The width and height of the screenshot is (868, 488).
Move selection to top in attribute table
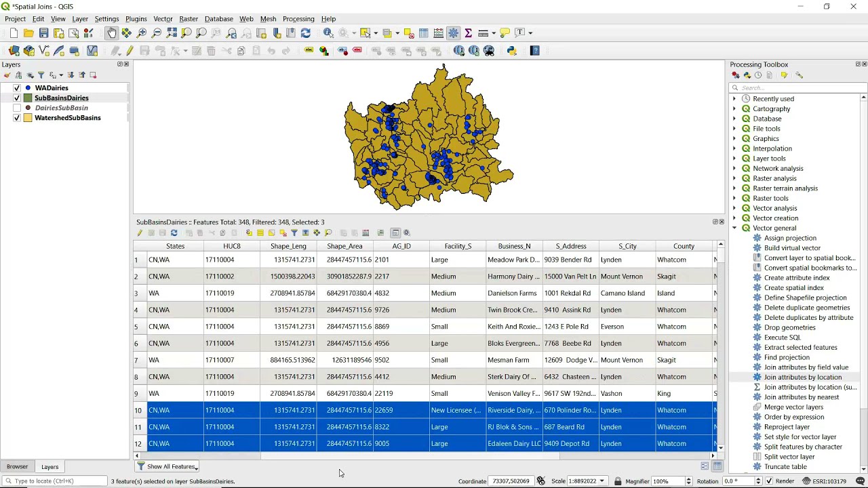306,233
